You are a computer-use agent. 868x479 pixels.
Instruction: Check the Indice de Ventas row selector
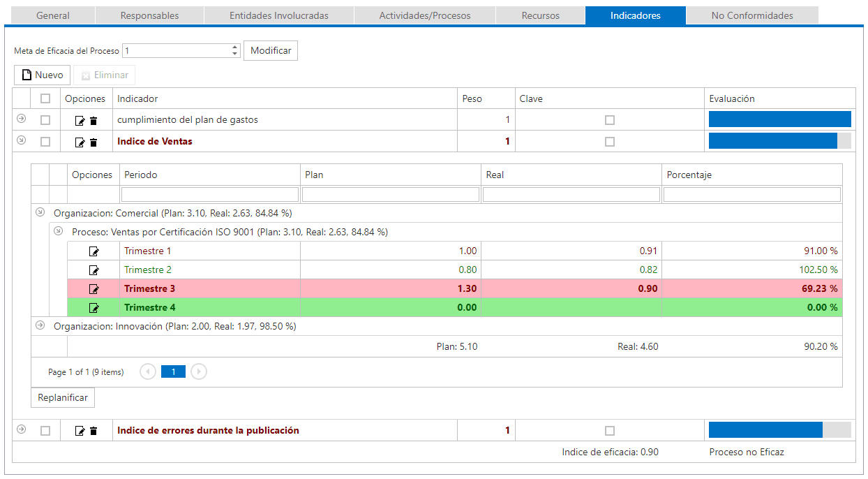point(45,142)
